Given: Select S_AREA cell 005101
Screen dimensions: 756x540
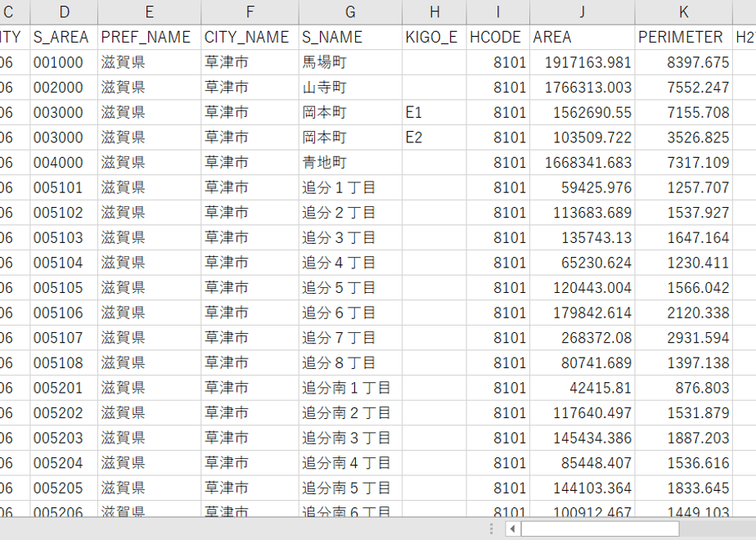Looking at the screenshot, I should click(64, 187).
